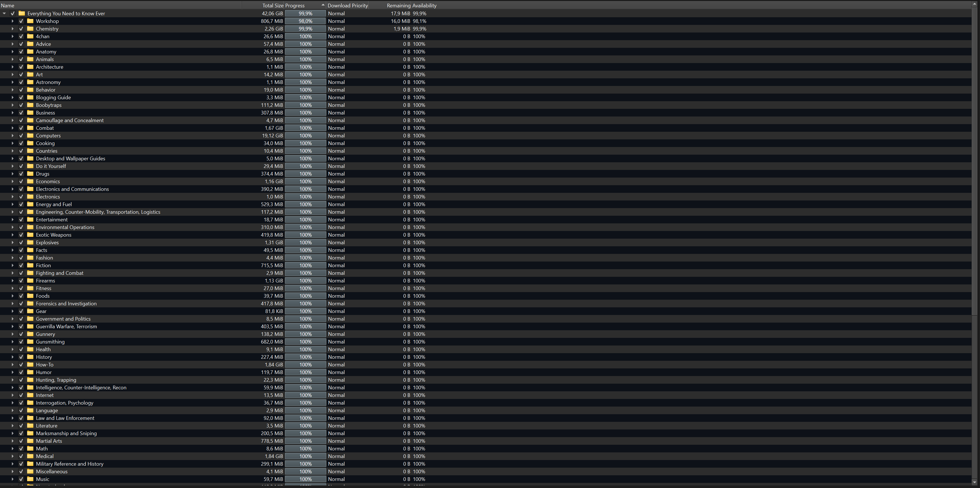
Task: Click the Workshop 98,0% progress bar
Action: point(305,21)
